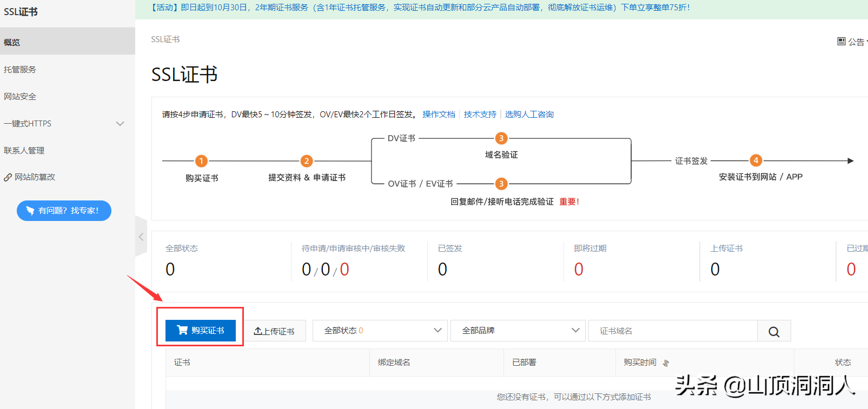Click the SSL证书 breadcrumb
Viewport: 868px width, 409px height.
[165, 39]
